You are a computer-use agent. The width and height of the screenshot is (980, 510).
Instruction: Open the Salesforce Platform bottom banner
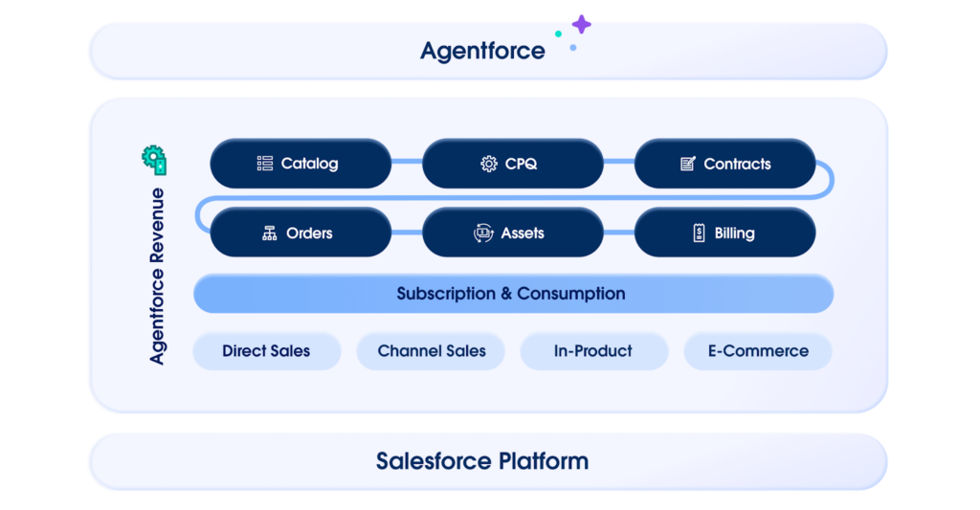pyautogui.click(x=482, y=461)
